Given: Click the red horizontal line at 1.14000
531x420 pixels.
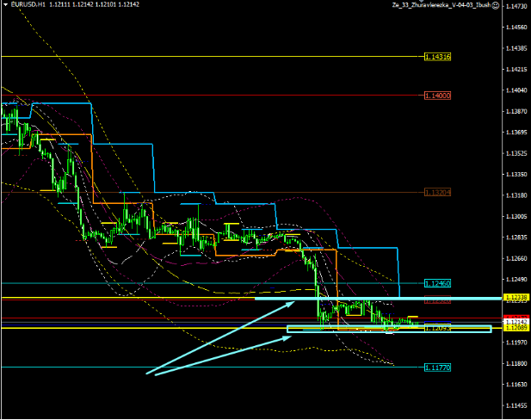Looking at the screenshot, I should point(215,95).
